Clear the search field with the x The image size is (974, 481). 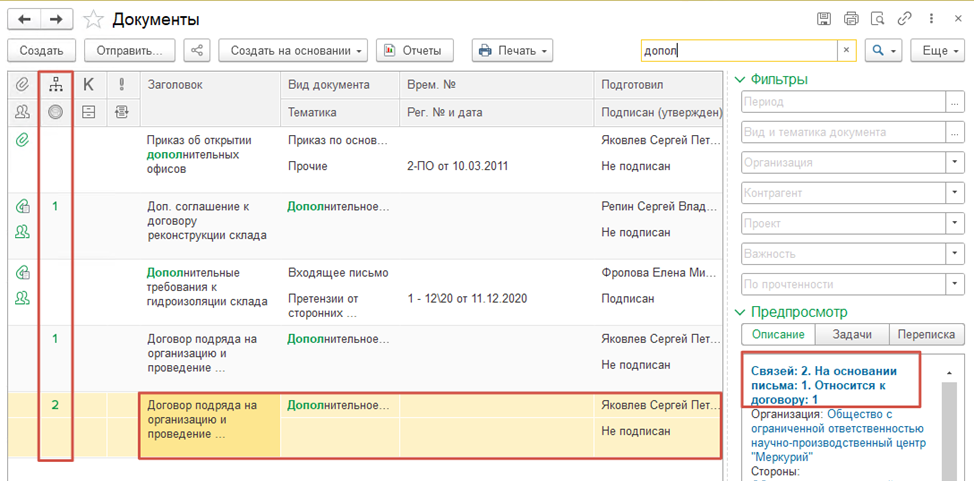click(x=846, y=50)
